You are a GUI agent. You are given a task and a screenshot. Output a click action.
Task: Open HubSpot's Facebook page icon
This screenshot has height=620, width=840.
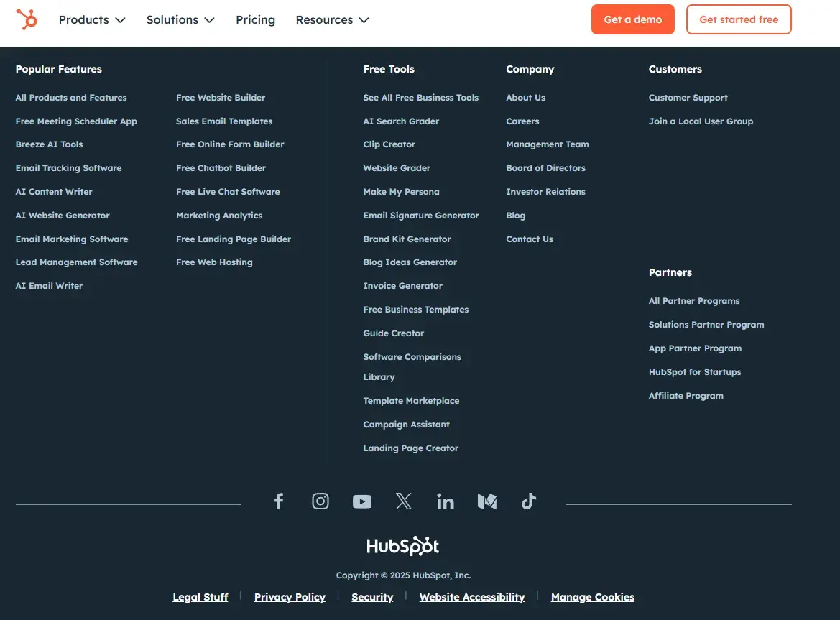pos(279,501)
